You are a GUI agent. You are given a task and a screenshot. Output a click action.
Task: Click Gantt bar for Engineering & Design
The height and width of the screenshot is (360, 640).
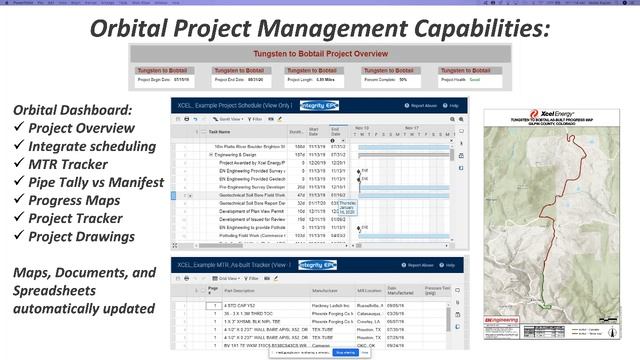point(404,155)
